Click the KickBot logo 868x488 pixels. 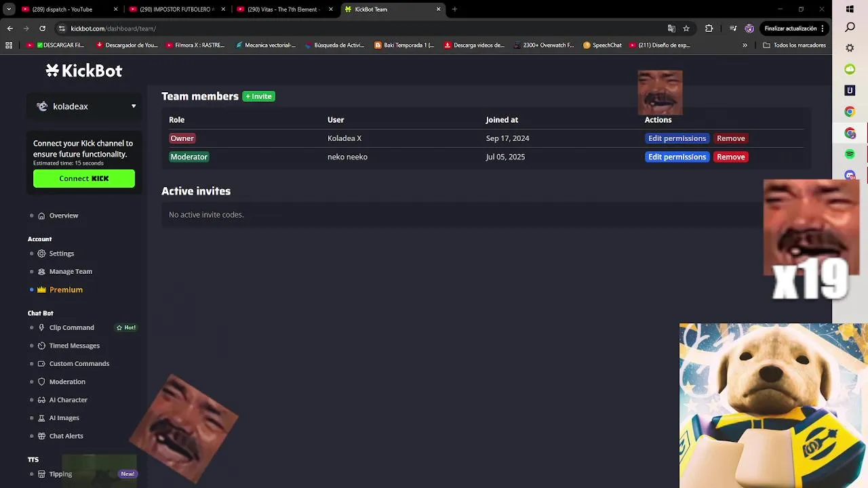(84, 70)
